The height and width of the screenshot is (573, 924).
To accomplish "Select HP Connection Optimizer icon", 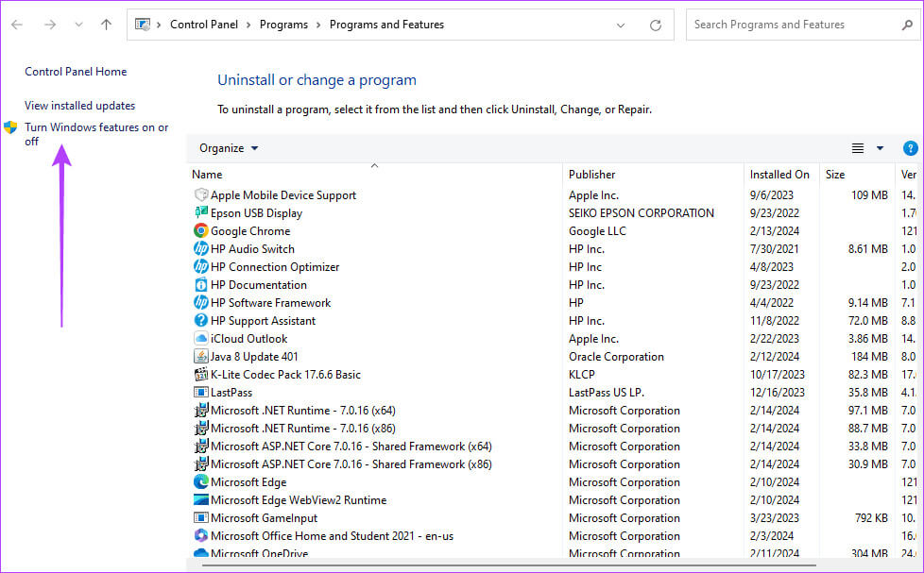I will click(201, 267).
